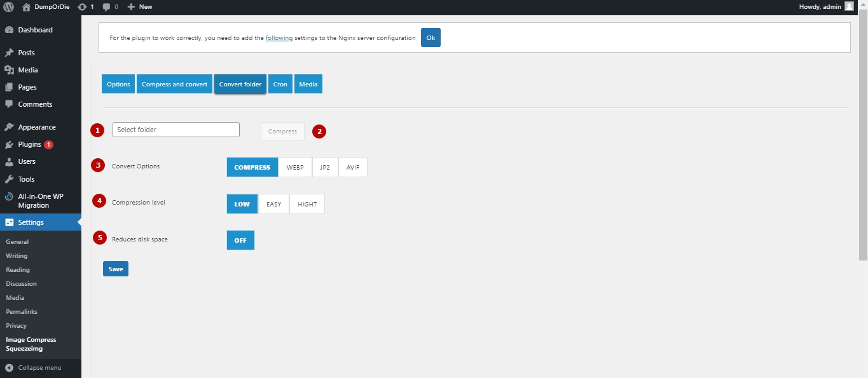Click the Ok button in notice
Image resolution: width=868 pixels, height=378 pixels.
pyautogui.click(x=431, y=37)
